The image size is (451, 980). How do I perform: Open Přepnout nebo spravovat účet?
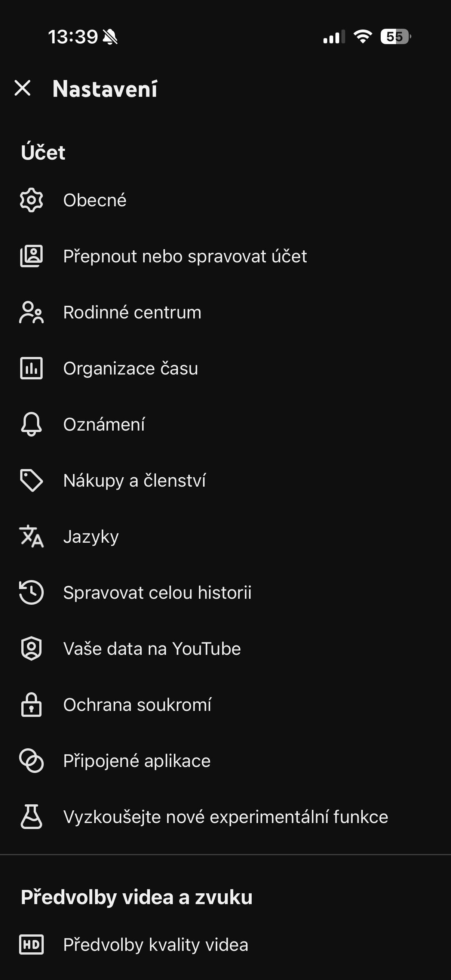pos(185,256)
